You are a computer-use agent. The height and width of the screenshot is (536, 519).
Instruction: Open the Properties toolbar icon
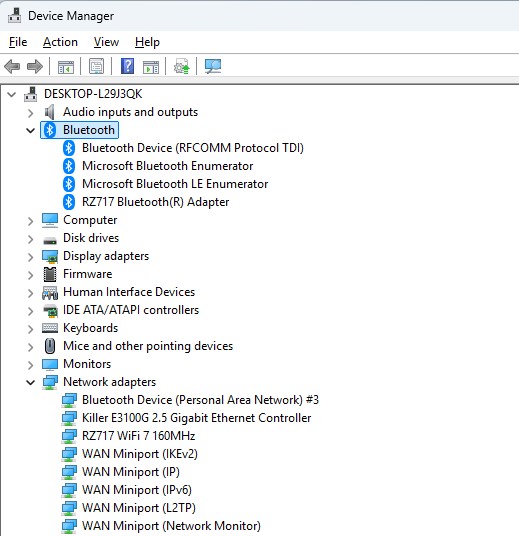coord(96,66)
